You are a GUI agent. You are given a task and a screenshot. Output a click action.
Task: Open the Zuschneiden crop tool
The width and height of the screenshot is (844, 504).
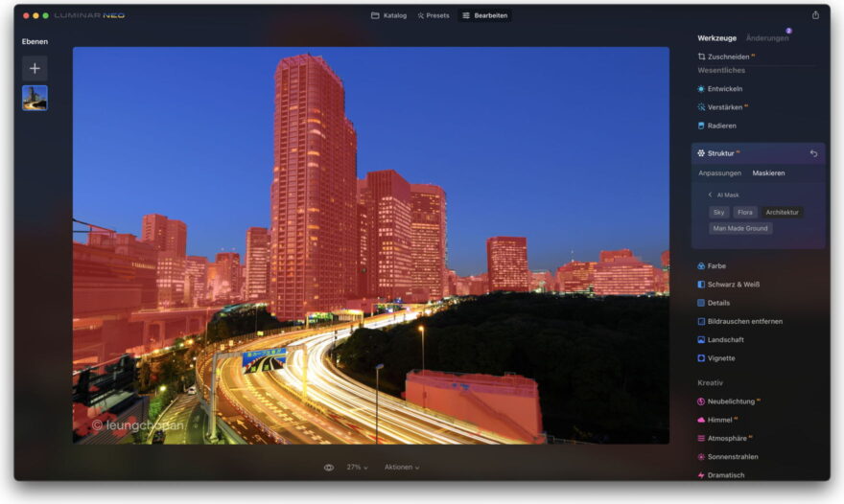point(729,57)
